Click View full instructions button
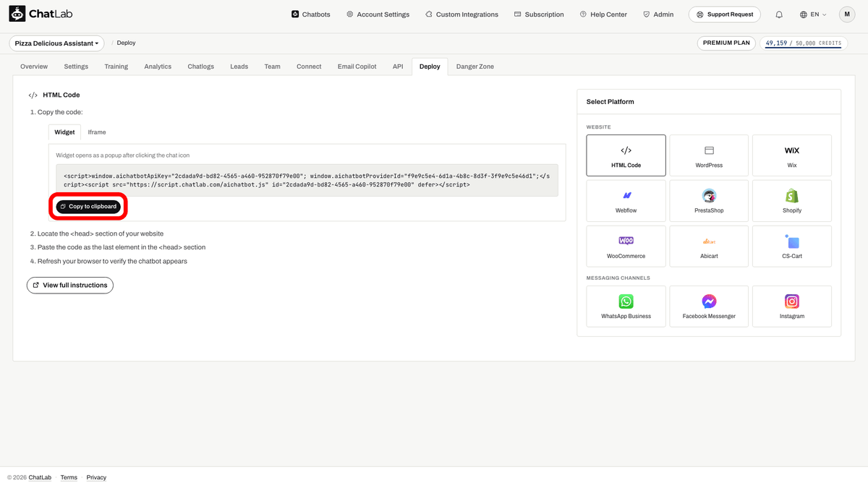 pos(70,285)
